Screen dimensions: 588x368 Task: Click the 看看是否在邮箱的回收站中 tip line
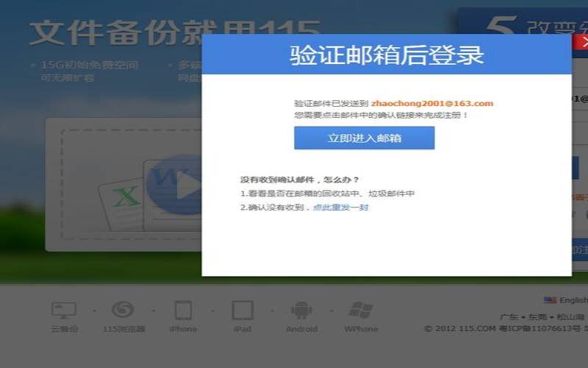327,194
